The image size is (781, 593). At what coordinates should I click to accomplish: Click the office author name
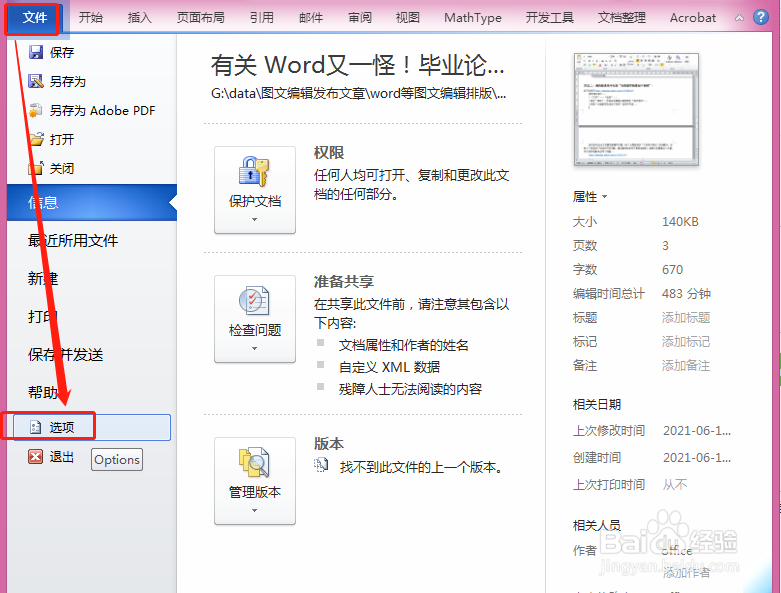coord(677,551)
